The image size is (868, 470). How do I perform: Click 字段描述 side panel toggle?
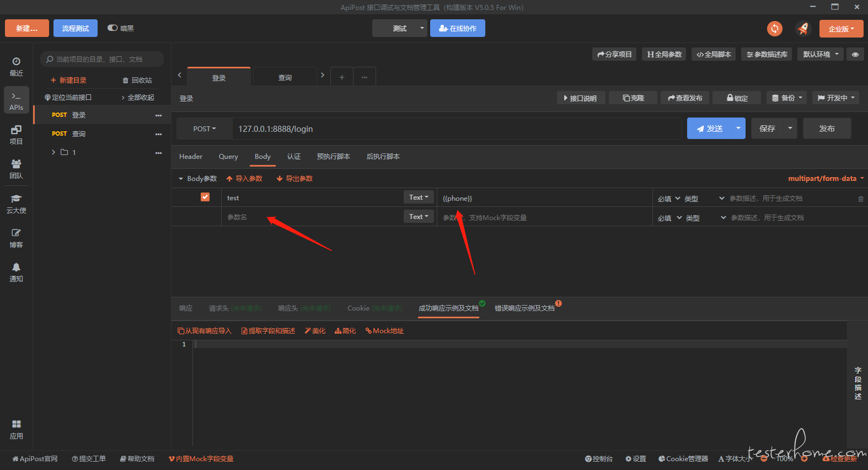tap(858, 383)
